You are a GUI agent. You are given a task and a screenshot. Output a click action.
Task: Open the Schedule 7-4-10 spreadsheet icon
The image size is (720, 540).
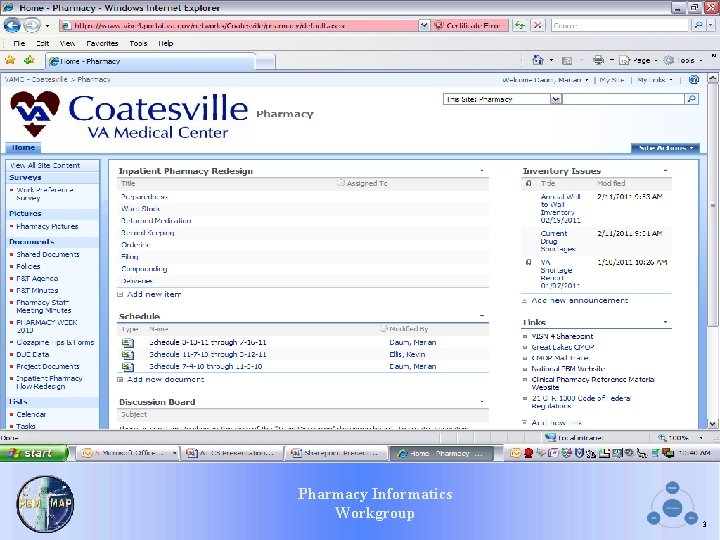pyautogui.click(x=128, y=366)
